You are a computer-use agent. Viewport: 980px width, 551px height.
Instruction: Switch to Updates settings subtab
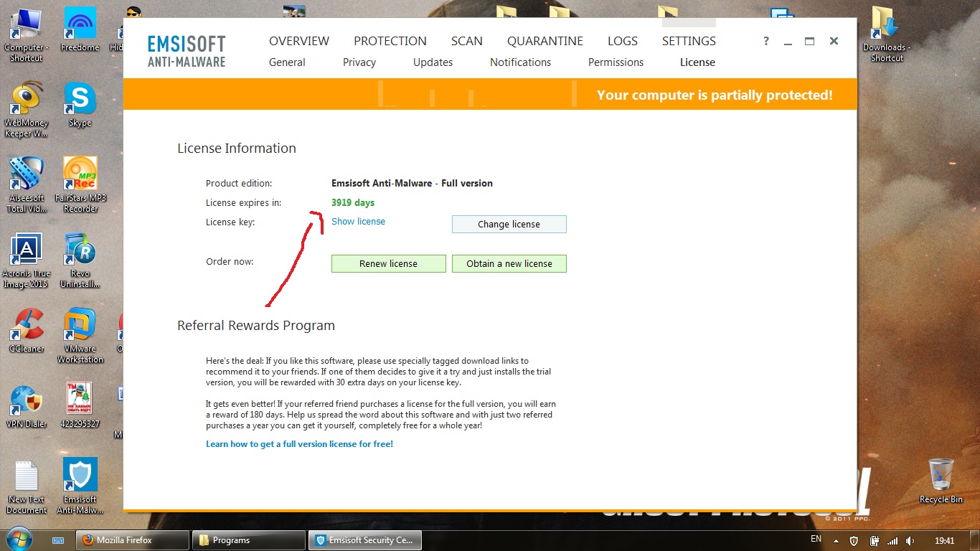tap(433, 62)
